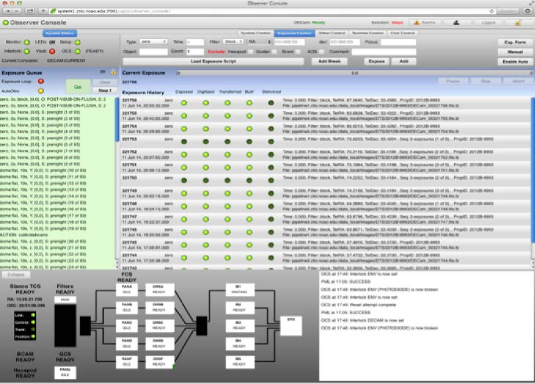The height and width of the screenshot is (384, 535).
Task: Click Built indicator for exposure 321752
Action: pos(249,155)
